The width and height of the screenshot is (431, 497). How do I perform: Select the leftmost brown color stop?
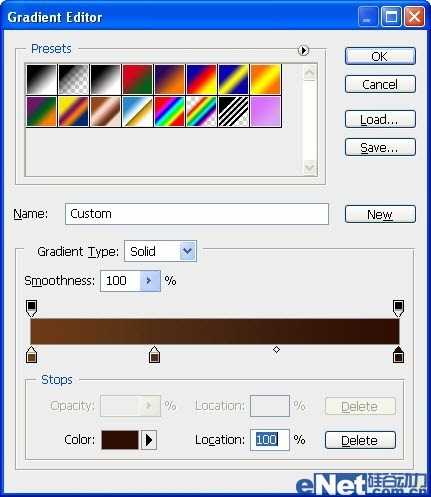tap(31, 355)
